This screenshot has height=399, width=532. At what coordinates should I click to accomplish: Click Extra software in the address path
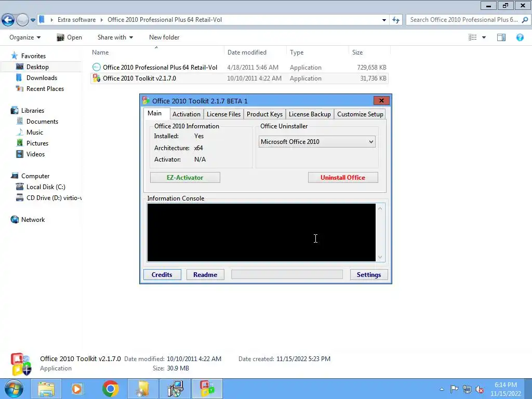click(x=77, y=20)
